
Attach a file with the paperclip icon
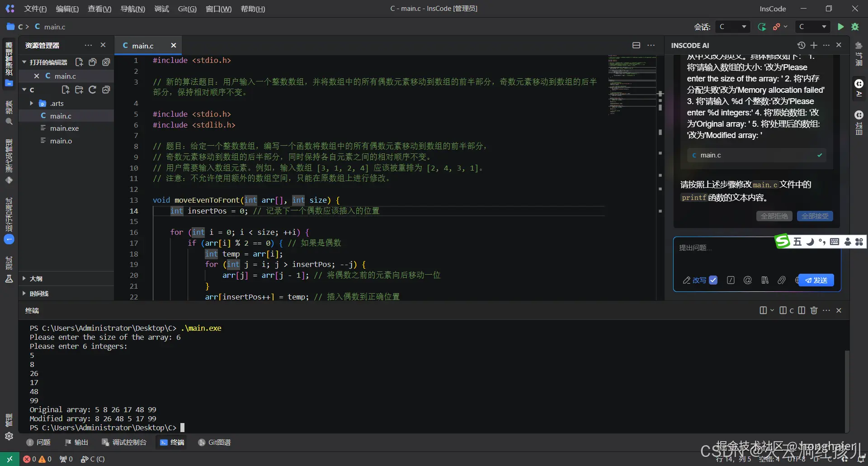pyautogui.click(x=781, y=280)
